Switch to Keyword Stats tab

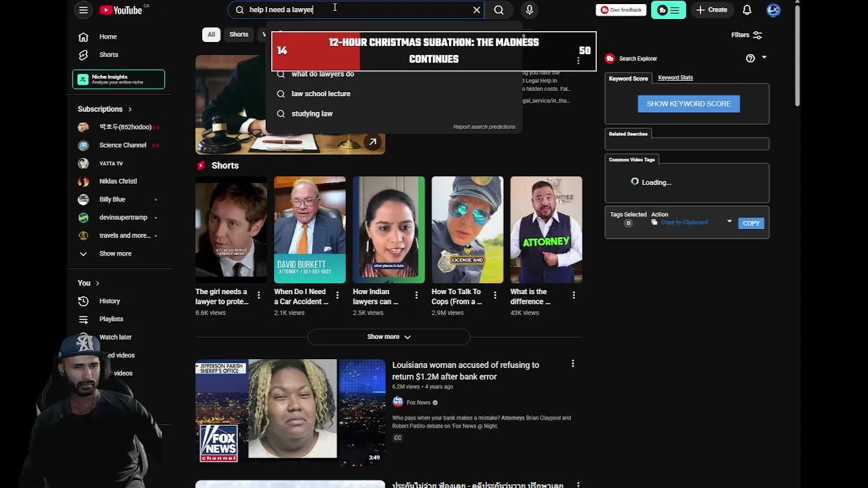(675, 78)
